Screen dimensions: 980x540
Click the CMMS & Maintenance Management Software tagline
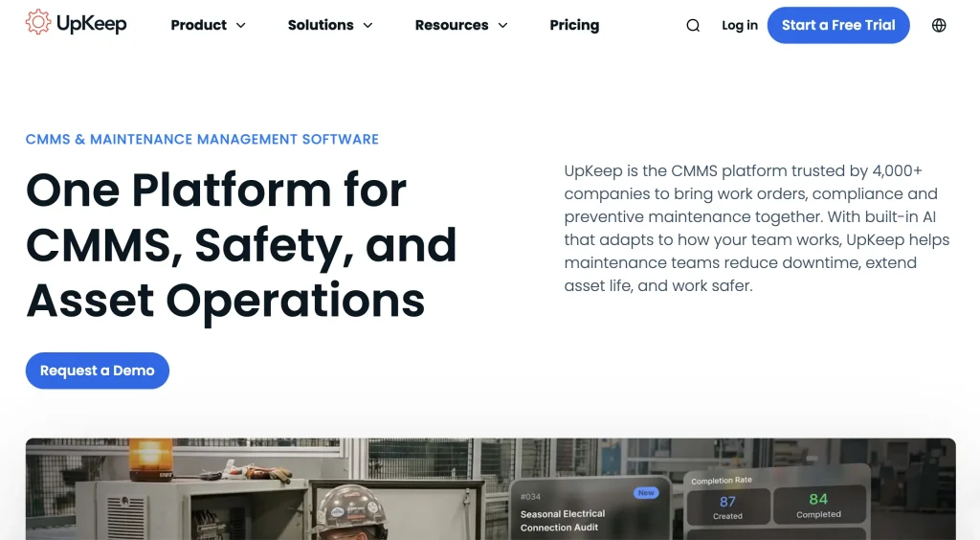click(x=202, y=140)
